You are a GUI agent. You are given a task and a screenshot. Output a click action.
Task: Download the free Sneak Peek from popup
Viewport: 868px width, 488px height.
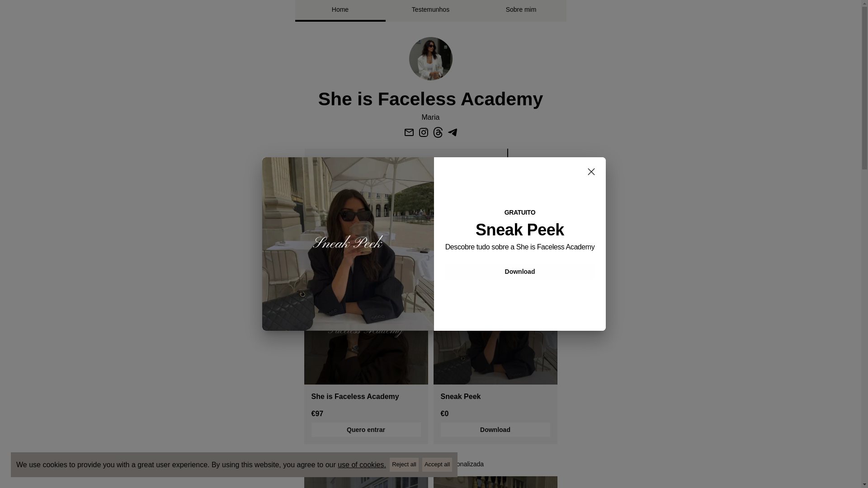(519, 272)
